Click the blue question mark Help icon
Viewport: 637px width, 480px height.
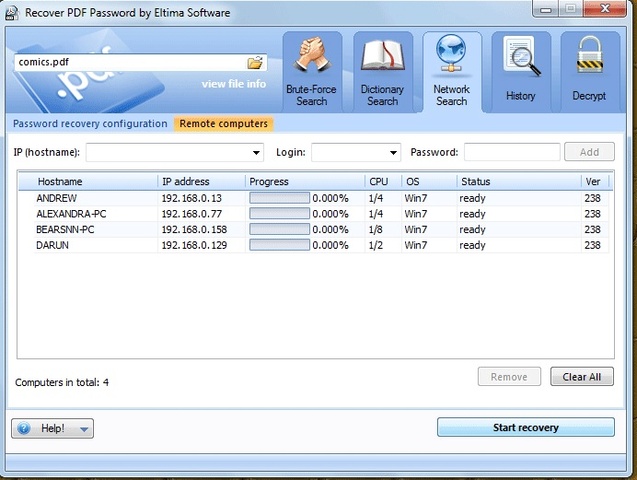tap(24, 428)
